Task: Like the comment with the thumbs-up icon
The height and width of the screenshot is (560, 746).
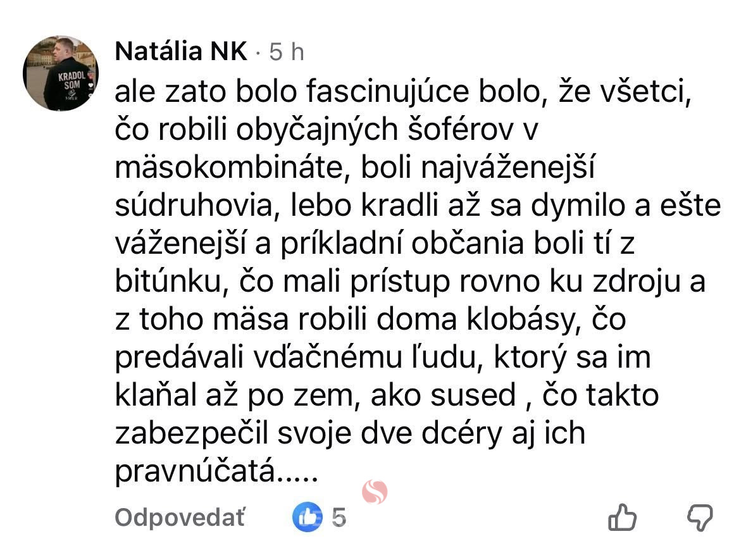Action: click(x=621, y=518)
